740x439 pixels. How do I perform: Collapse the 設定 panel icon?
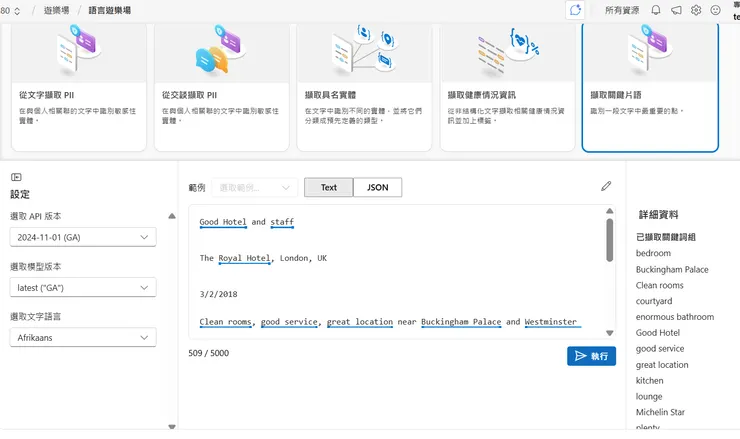(x=16, y=177)
